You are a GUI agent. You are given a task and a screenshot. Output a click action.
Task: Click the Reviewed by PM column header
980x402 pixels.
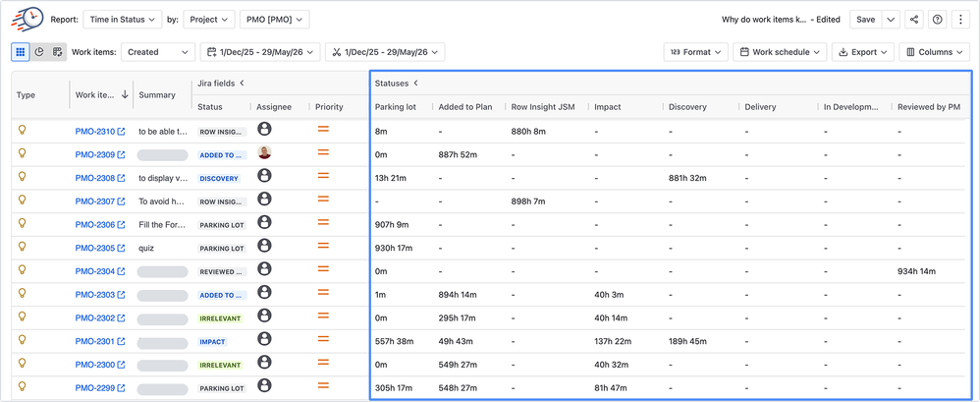click(x=929, y=107)
